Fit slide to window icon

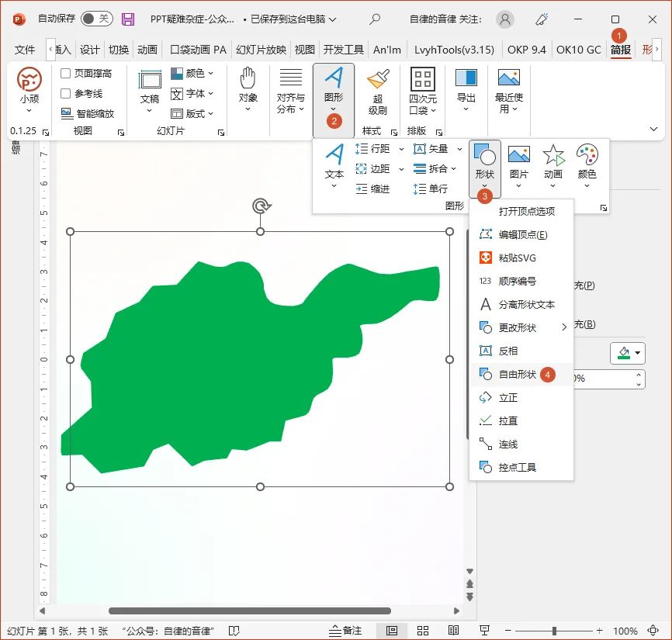[653, 630]
